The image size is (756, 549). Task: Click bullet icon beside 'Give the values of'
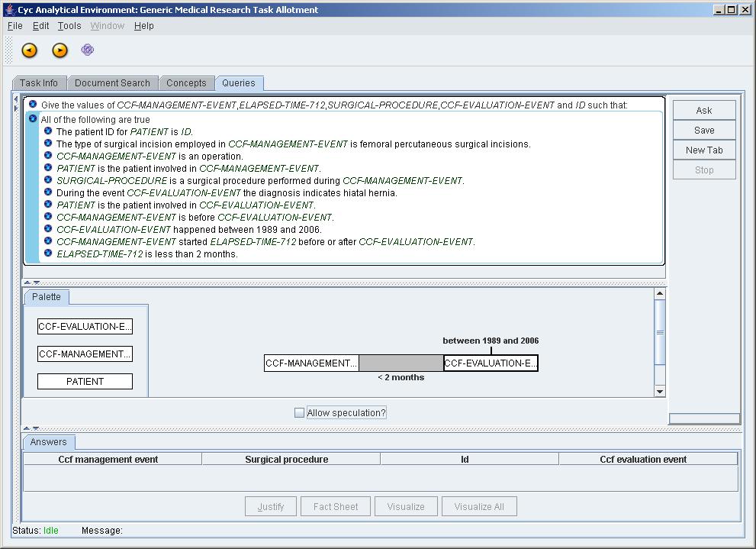click(x=33, y=105)
